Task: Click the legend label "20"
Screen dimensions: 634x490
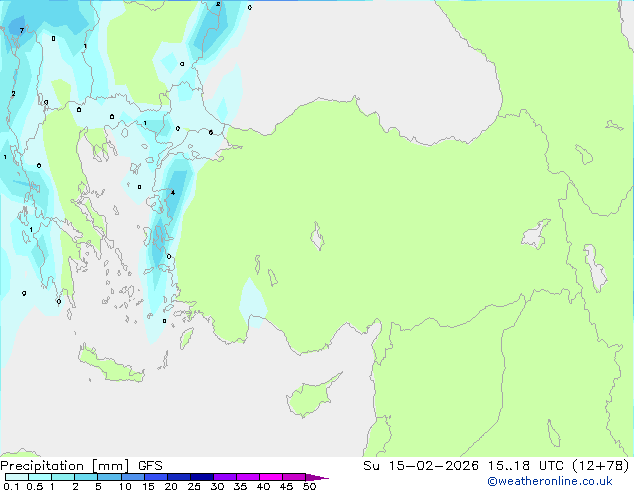Action: [171, 486]
